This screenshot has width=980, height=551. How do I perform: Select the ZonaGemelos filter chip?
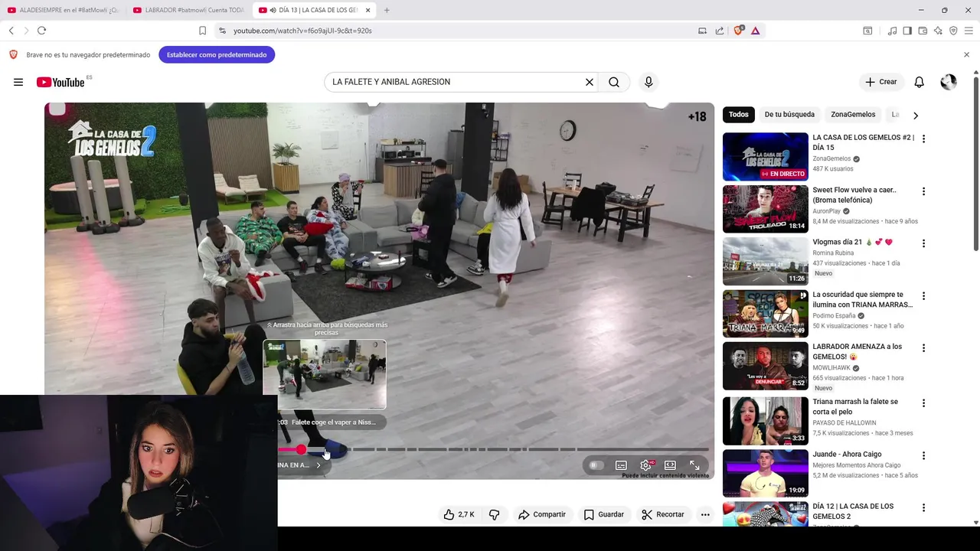853,115
